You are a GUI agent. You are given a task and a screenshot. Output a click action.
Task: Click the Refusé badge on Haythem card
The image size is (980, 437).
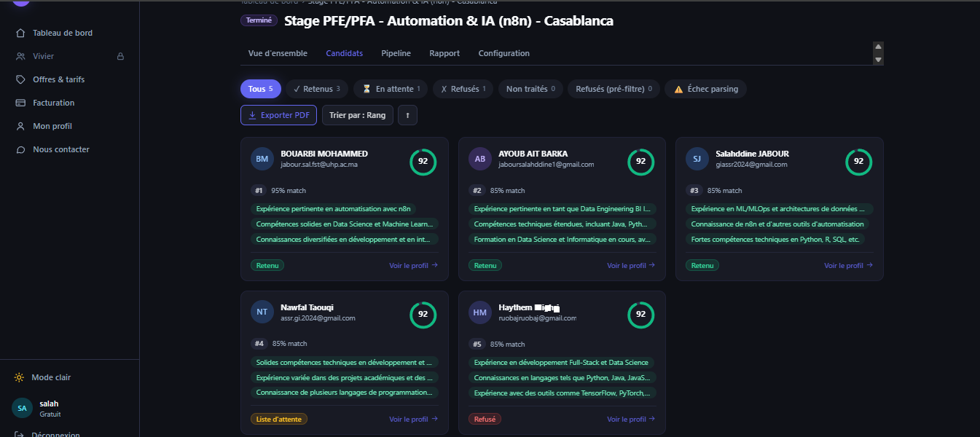pos(485,419)
